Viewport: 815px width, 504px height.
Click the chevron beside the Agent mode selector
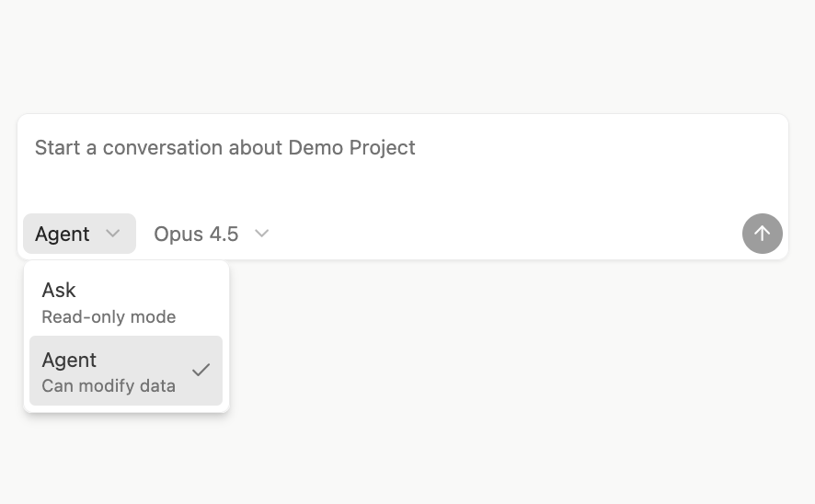pyautogui.click(x=113, y=234)
